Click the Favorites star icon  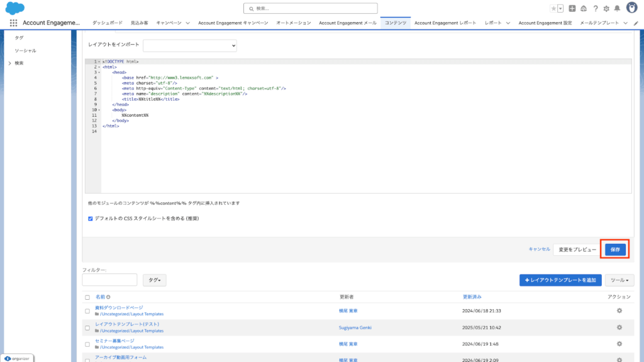553,8
